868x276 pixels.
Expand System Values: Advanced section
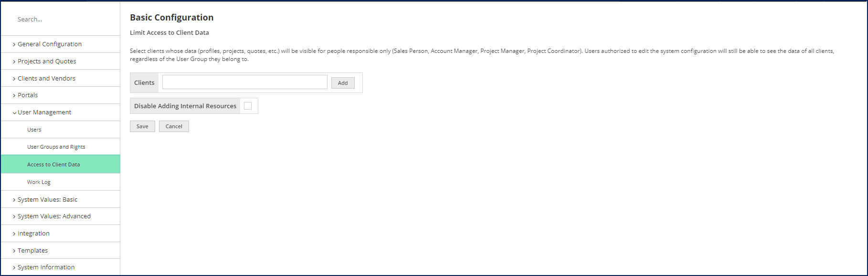60,216
